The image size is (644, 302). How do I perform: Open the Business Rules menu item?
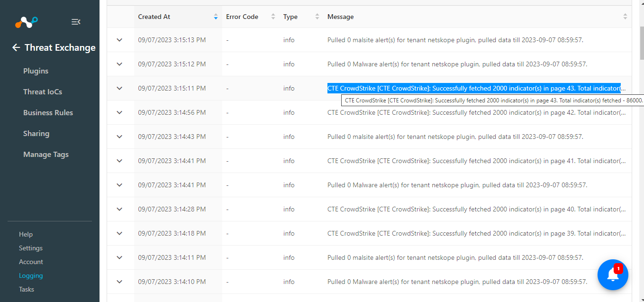tap(48, 113)
